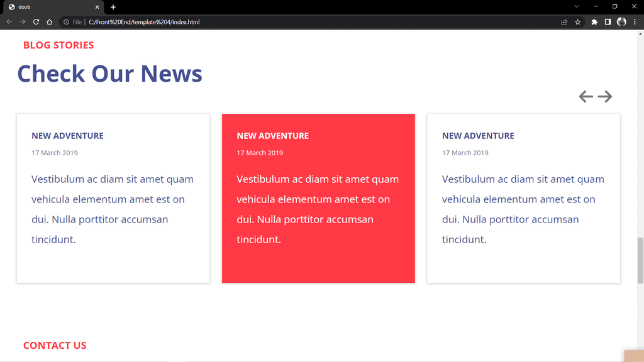Open the third New Adventure card heading
The width and height of the screenshot is (644, 362).
pos(478,136)
